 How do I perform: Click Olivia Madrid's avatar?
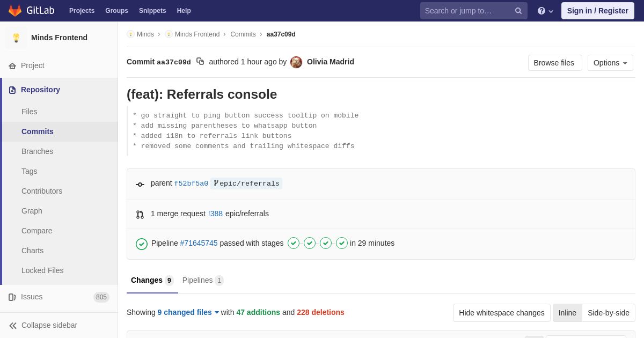coord(296,62)
